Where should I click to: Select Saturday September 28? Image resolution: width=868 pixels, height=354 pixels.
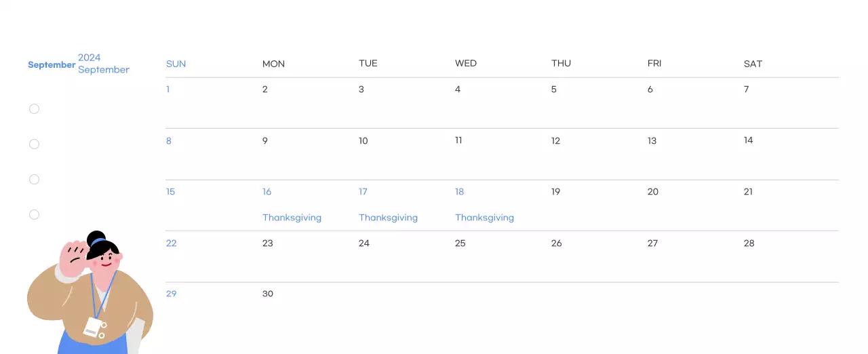[x=749, y=243]
